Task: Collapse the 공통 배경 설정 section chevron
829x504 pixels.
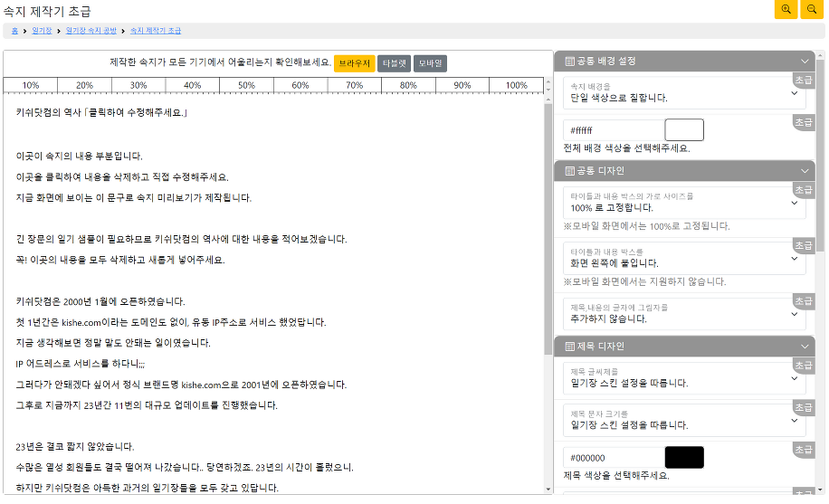Action: [805, 62]
